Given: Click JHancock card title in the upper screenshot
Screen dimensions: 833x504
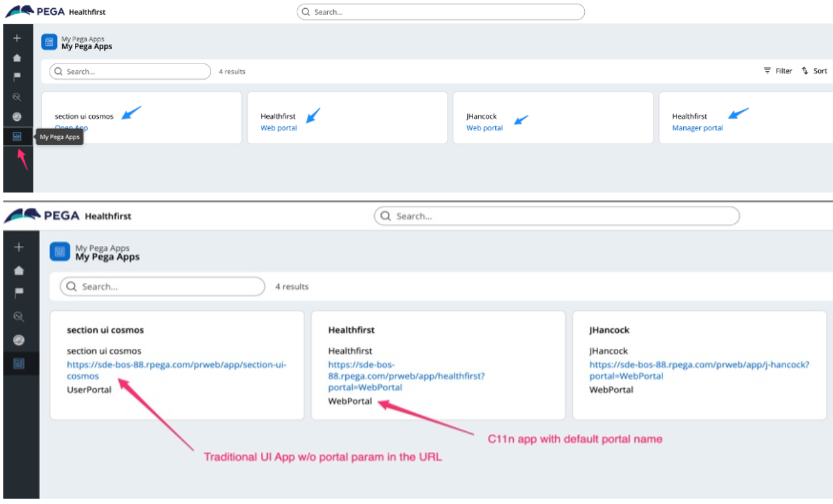Looking at the screenshot, I should tap(482, 116).
